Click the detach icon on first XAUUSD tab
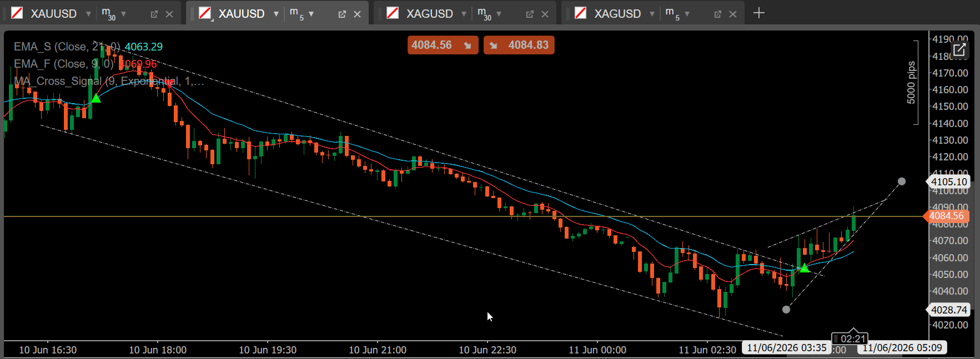The image size is (980, 359). [x=154, y=14]
